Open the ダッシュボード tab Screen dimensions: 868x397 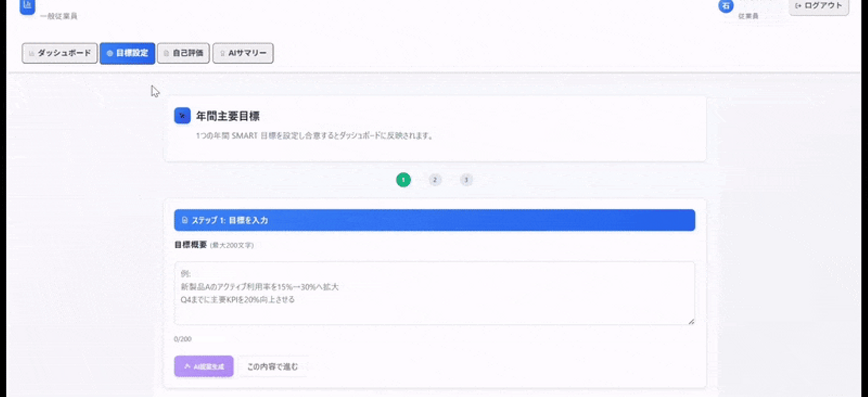coord(60,53)
